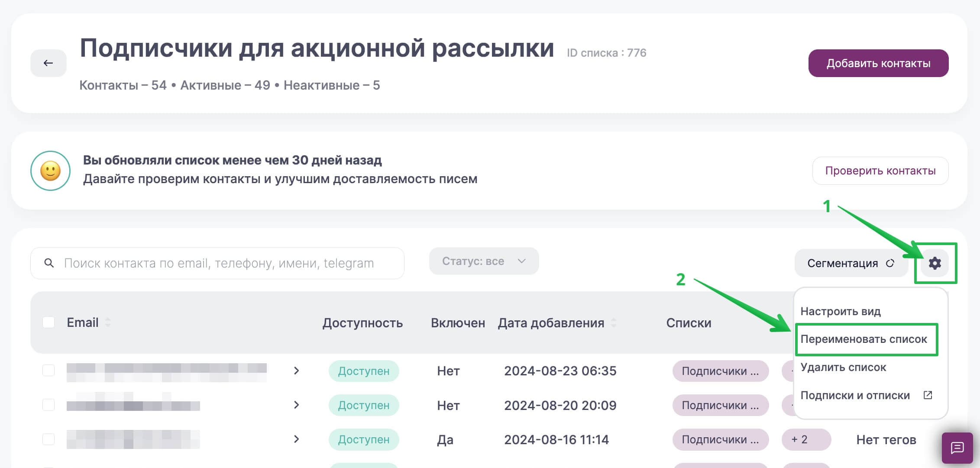The image size is (980, 468).
Task: Click date 2024-08-23 06:35 cell
Action: 560,371
